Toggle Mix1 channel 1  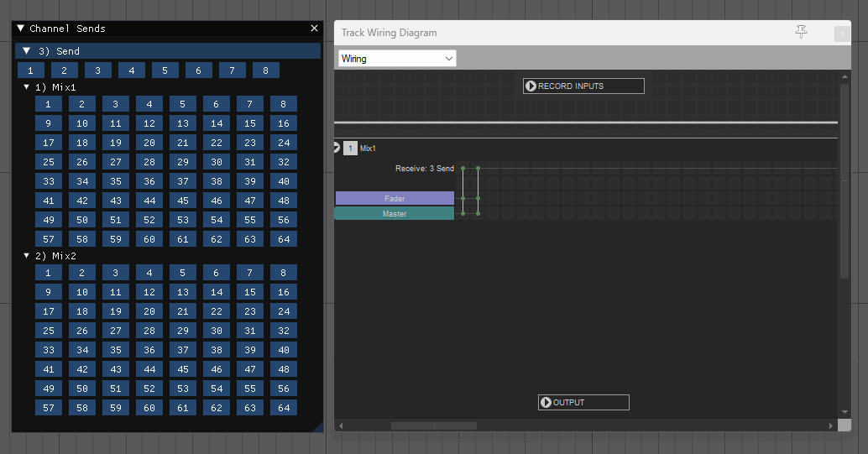click(x=49, y=104)
